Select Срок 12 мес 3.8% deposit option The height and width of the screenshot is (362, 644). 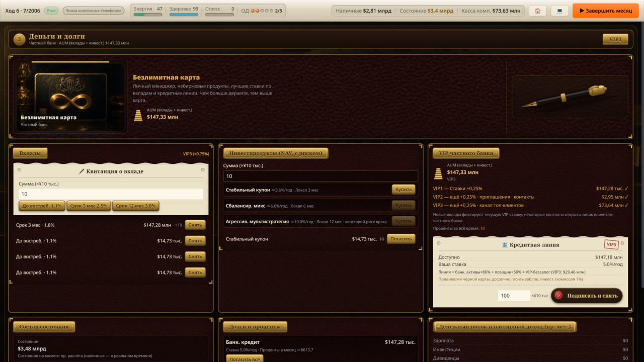pyautogui.click(x=136, y=206)
